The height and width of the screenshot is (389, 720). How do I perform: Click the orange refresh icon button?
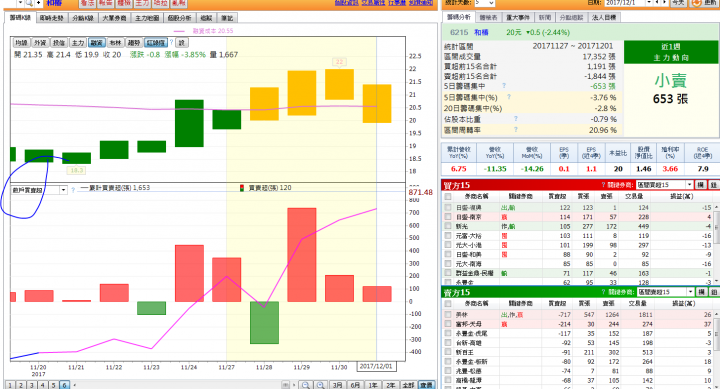click(x=697, y=3)
